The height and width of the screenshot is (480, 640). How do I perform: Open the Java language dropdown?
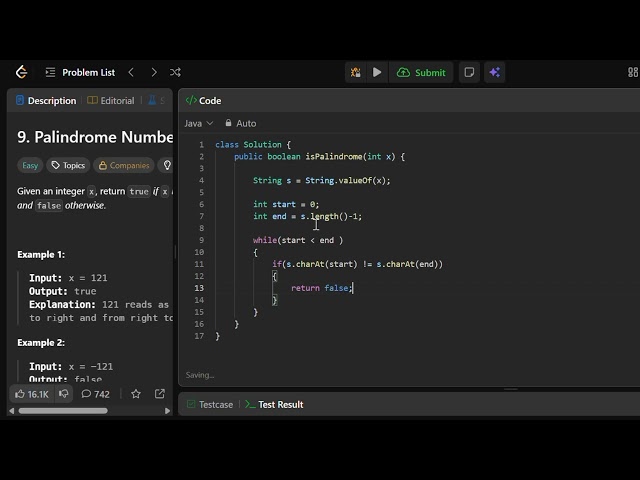[x=198, y=123]
